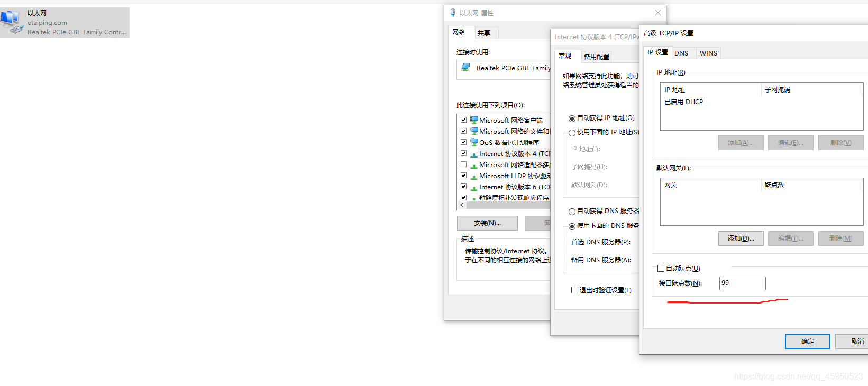
Task: Click 备用 DNS 服务器 label
Action: click(x=601, y=260)
